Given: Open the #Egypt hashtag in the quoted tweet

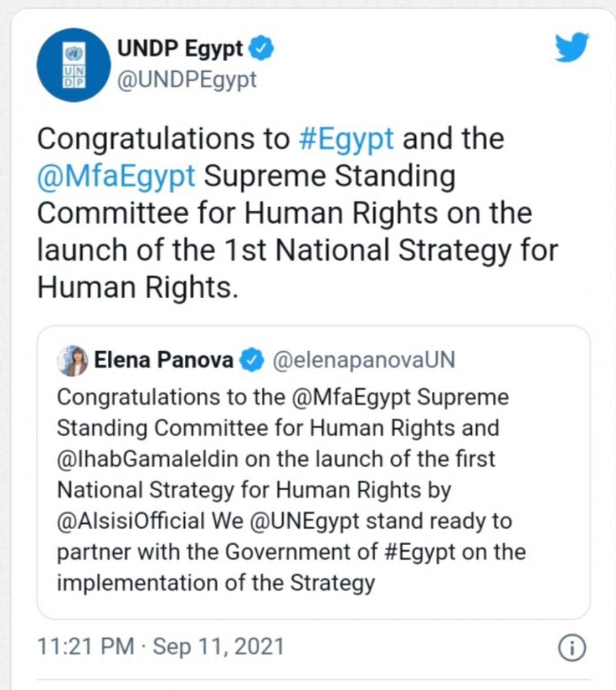Looking at the screenshot, I should click(x=422, y=552).
